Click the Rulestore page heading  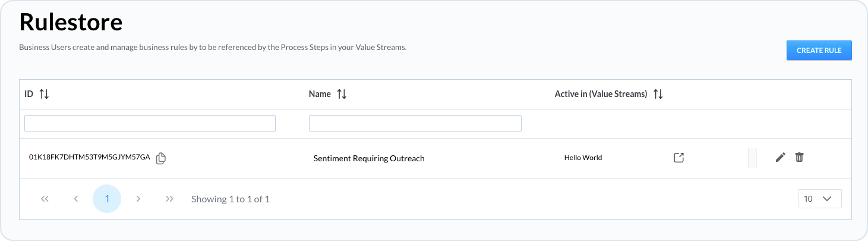pos(71,22)
